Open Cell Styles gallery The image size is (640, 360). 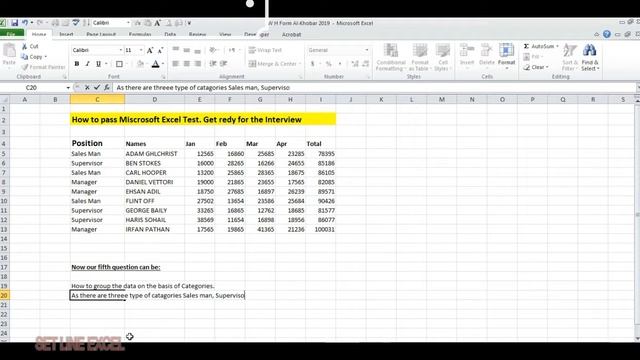click(442, 57)
